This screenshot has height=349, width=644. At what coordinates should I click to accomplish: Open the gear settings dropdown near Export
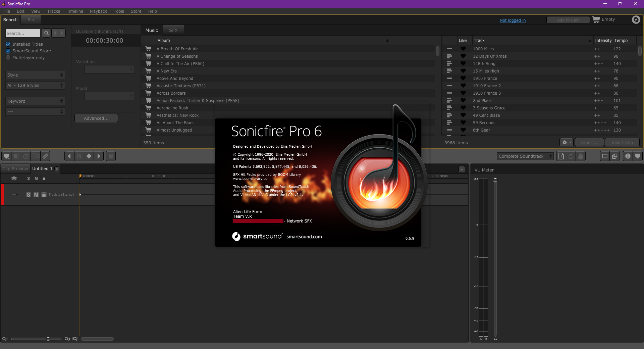(567, 142)
